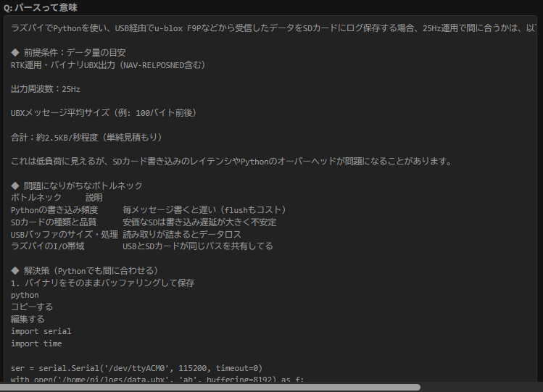Click the cell 'SDカードの種類と品質'
The image size is (543, 392).
click(54, 222)
